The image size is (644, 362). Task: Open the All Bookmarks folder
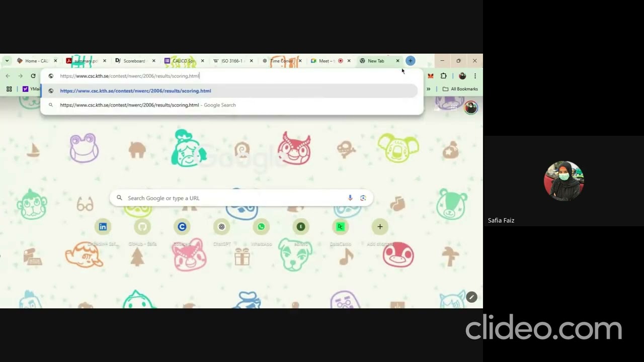click(460, 89)
